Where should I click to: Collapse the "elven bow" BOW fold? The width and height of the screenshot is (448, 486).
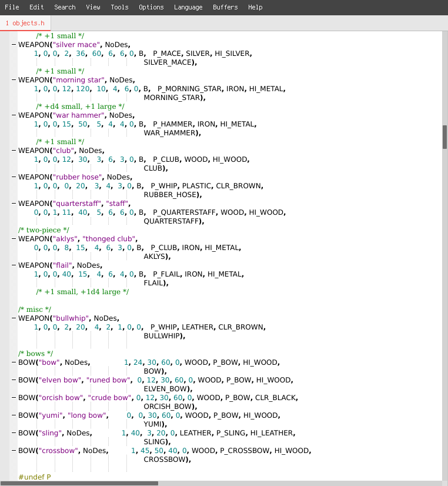13,380
